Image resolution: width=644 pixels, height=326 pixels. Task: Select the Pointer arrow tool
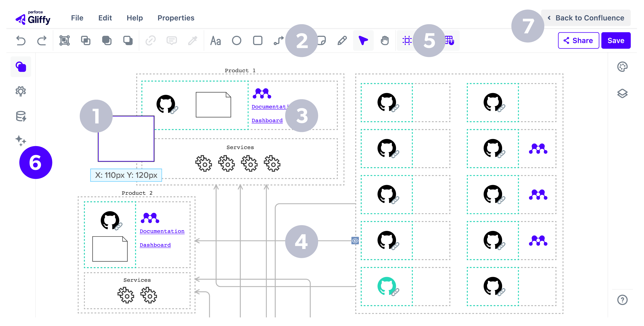coord(363,41)
